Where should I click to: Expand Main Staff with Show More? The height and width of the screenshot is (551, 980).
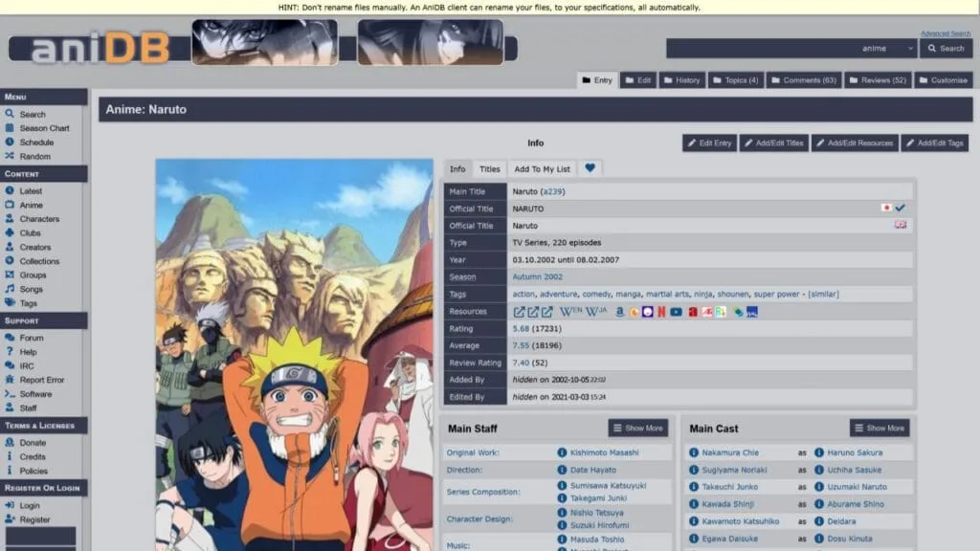coord(637,428)
